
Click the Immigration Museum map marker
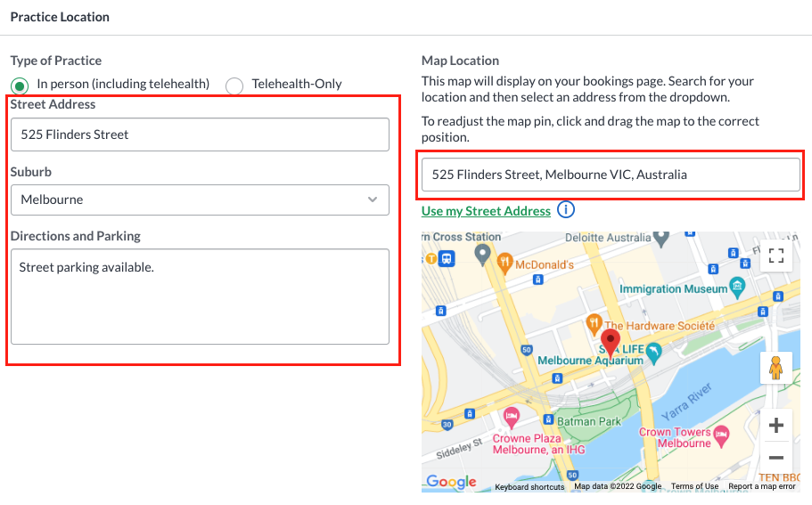(x=736, y=286)
